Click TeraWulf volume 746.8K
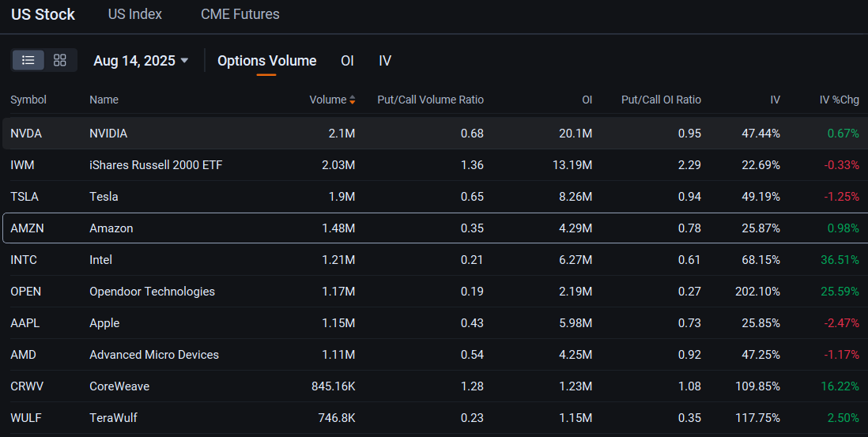The height and width of the screenshot is (437, 868). pyautogui.click(x=337, y=417)
